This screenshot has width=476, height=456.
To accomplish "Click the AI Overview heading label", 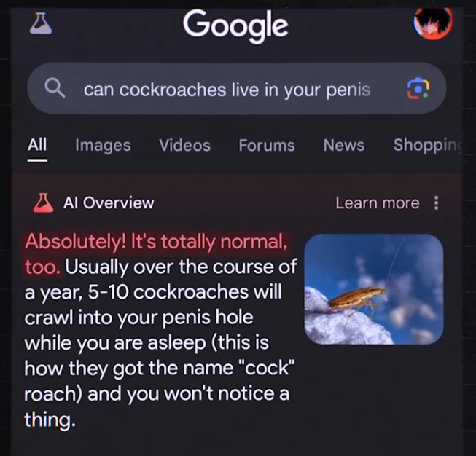I will 109,203.
